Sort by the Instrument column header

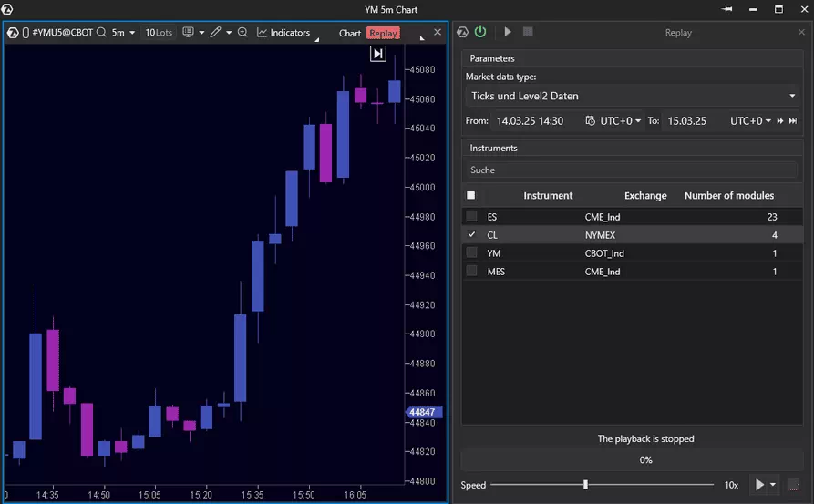pyautogui.click(x=548, y=196)
